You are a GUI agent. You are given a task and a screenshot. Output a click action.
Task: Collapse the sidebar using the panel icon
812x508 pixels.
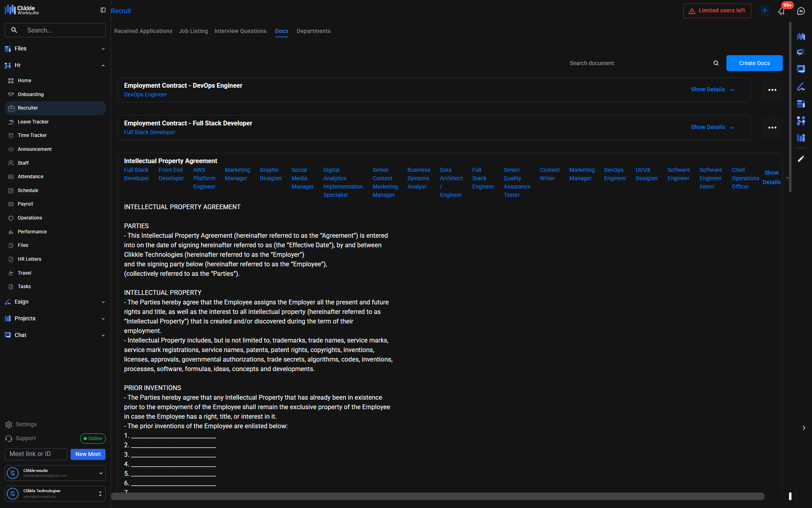pos(103,10)
